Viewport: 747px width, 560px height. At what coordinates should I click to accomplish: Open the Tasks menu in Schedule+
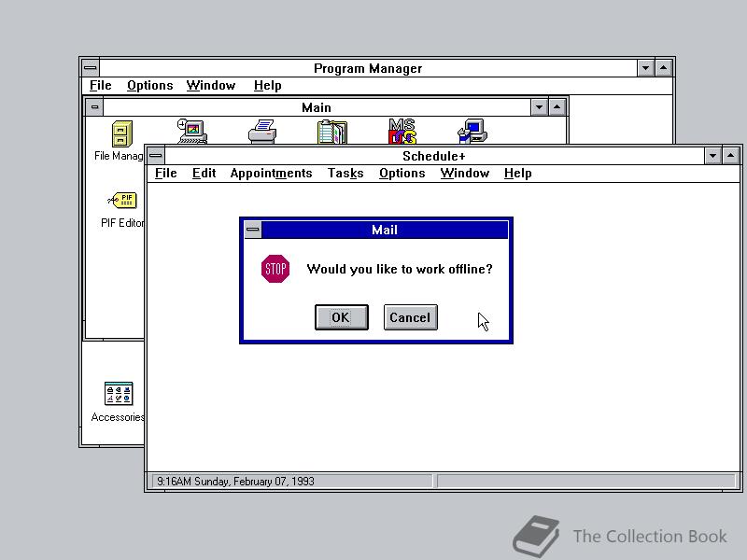point(345,173)
